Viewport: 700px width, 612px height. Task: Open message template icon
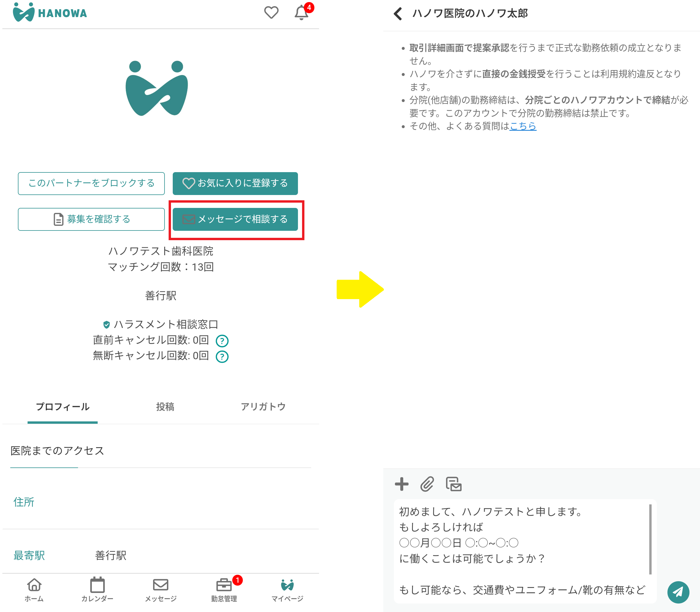point(453,484)
